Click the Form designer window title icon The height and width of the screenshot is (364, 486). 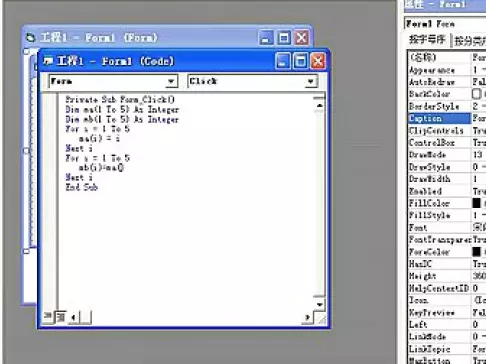[31, 37]
